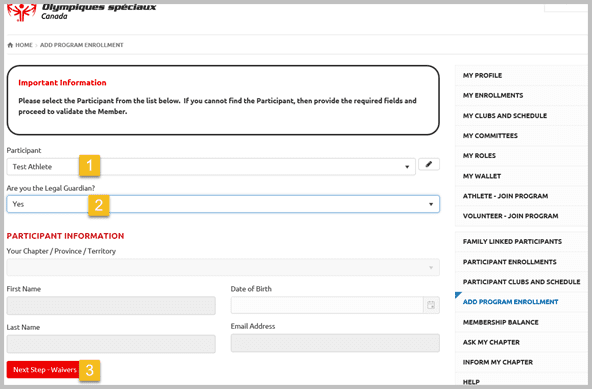
Task: Select My Committees menu item
Action: [521, 136]
